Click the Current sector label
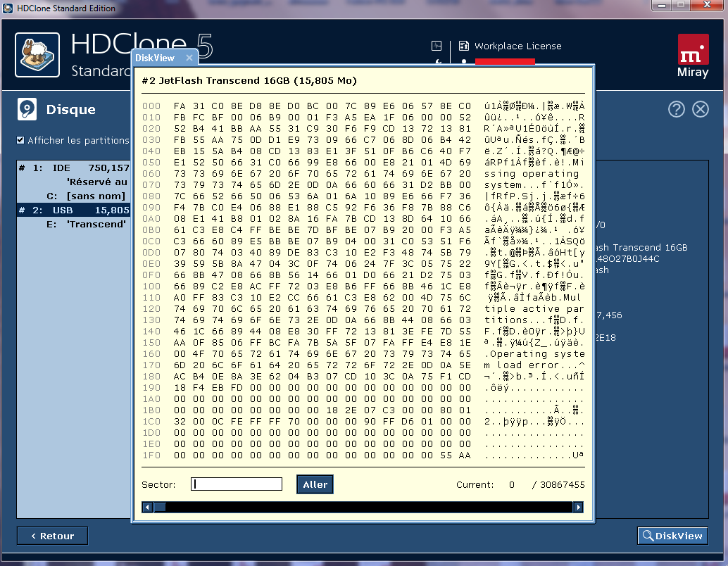The width and height of the screenshot is (728, 566). 475,485
